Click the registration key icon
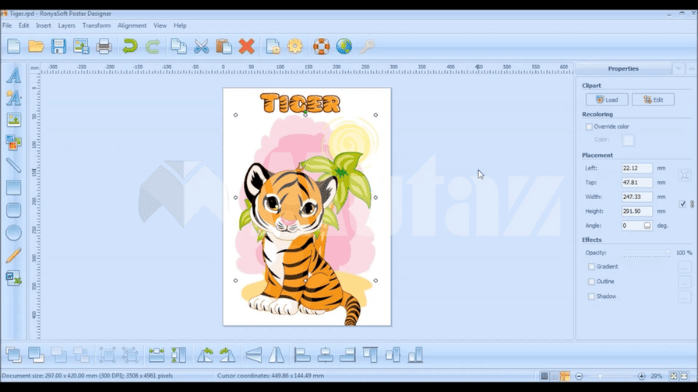The width and height of the screenshot is (698, 392). (367, 46)
